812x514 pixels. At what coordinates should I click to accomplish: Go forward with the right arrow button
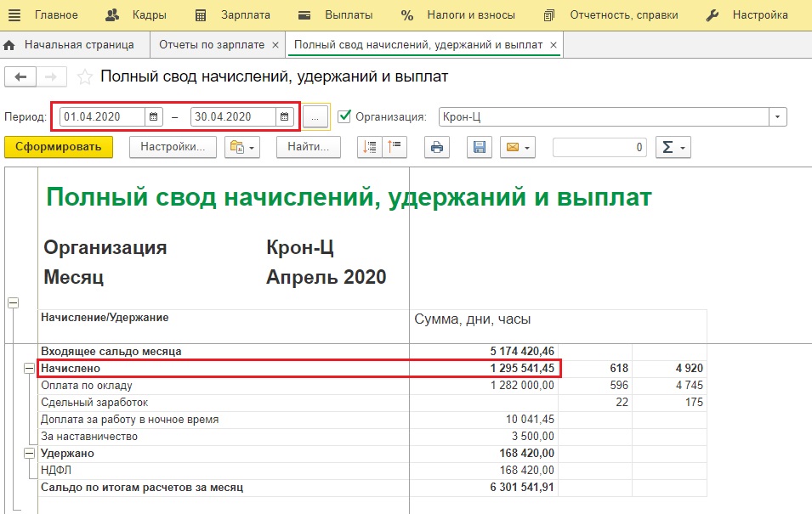(x=51, y=77)
